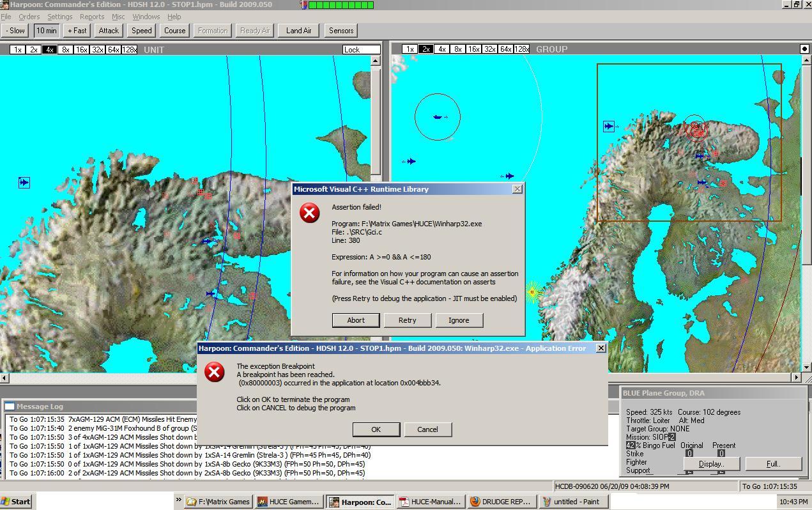Open the Misc menu

tap(118, 17)
